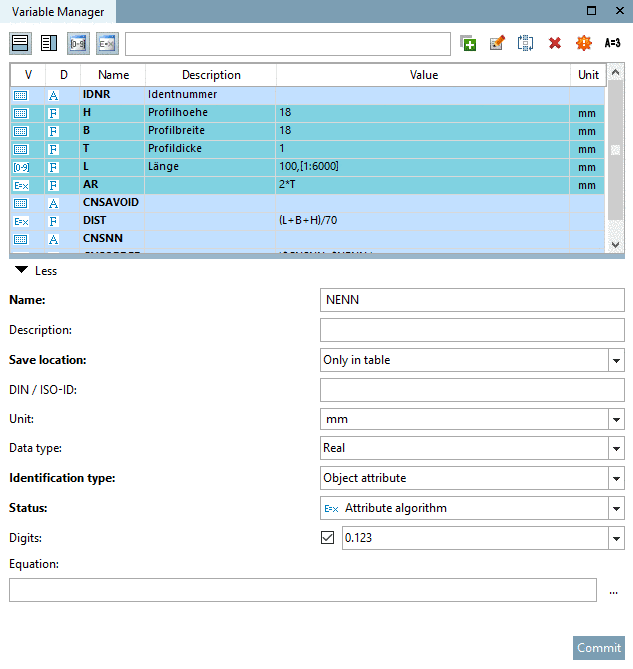Click data type F icon for DIST

(53, 221)
